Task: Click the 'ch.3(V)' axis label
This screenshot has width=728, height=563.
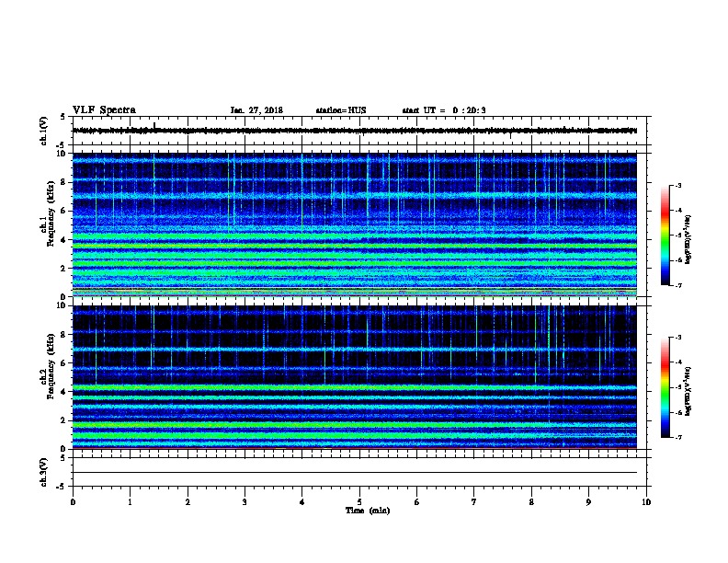Action: pyautogui.click(x=44, y=472)
